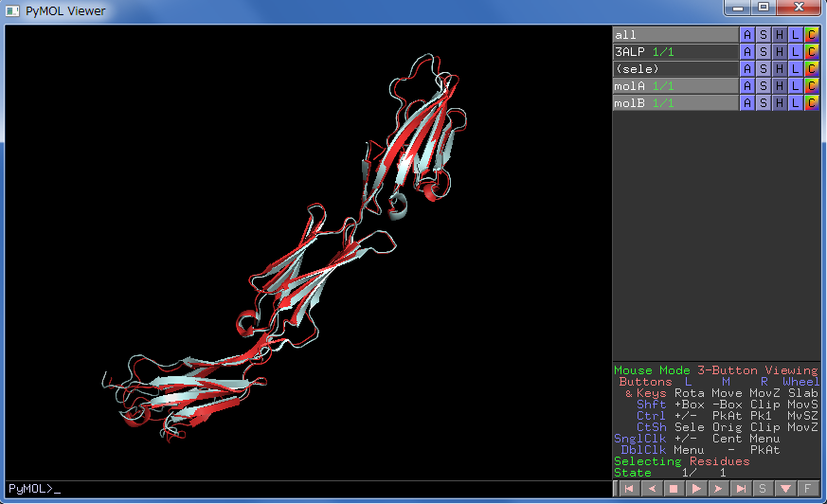Open the Show menu for 3ALP
Image resolution: width=827 pixels, height=504 pixels.
[764, 52]
